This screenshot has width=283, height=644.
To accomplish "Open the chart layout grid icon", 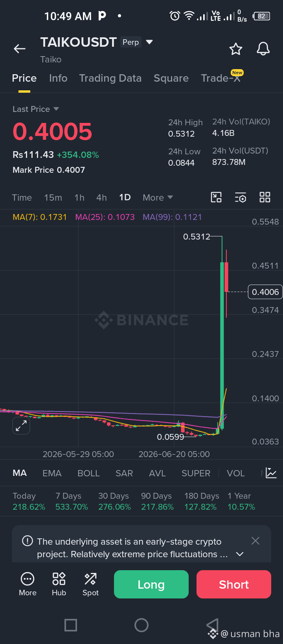I will 265,197.
